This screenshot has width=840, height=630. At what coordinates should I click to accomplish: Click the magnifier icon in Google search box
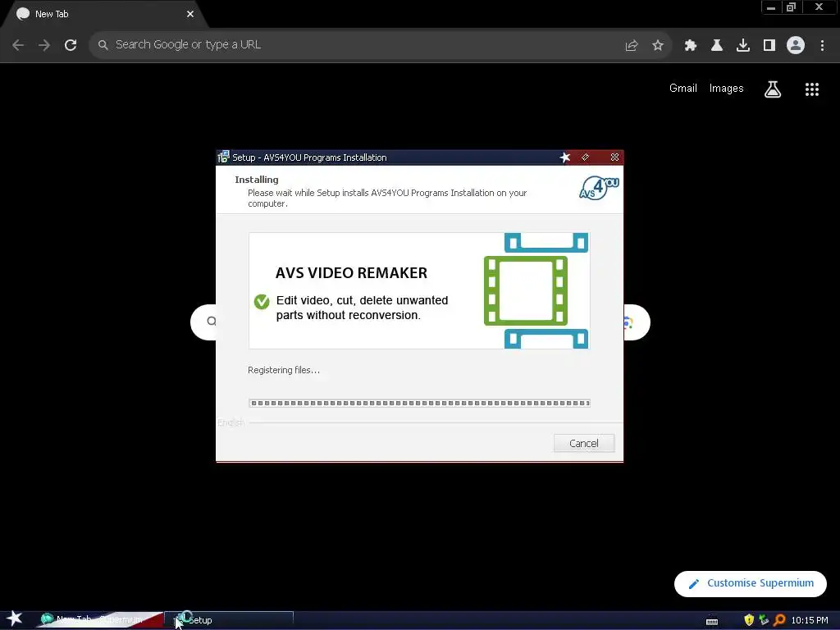(212, 321)
